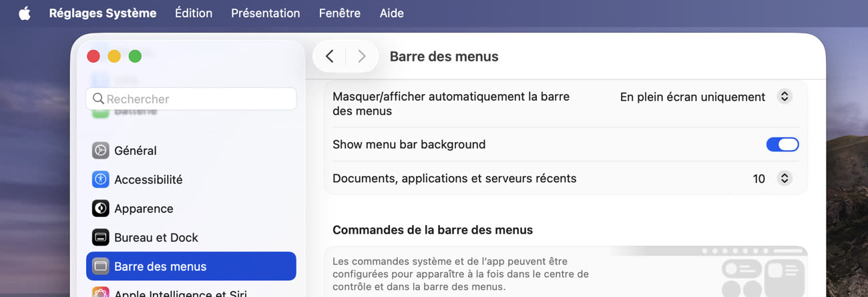Image resolution: width=868 pixels, height=297 pixels.
Task: Go forward with the right chevron
Action: (x=362, y=57)
